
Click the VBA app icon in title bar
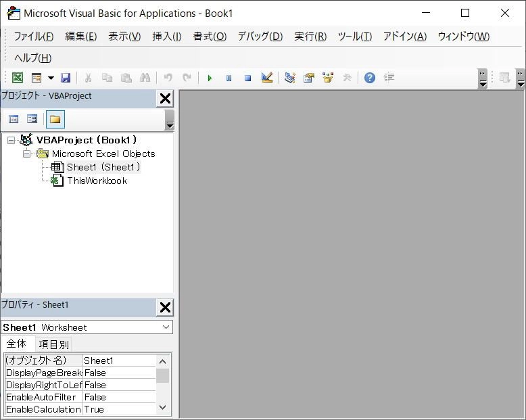14,13
